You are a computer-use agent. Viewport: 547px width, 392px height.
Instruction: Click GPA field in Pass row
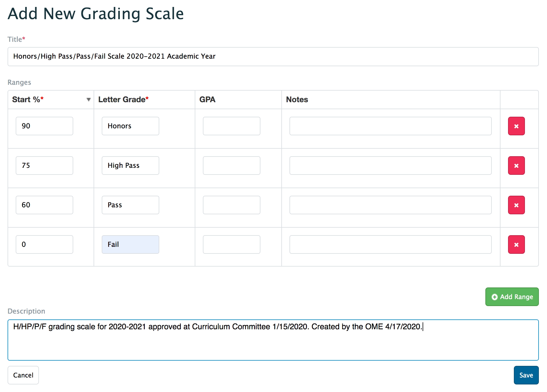[x=231, y=205]
